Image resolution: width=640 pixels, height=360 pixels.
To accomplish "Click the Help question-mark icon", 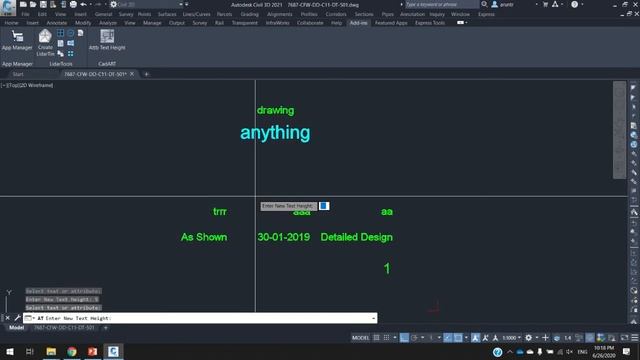I will point(575,4).
